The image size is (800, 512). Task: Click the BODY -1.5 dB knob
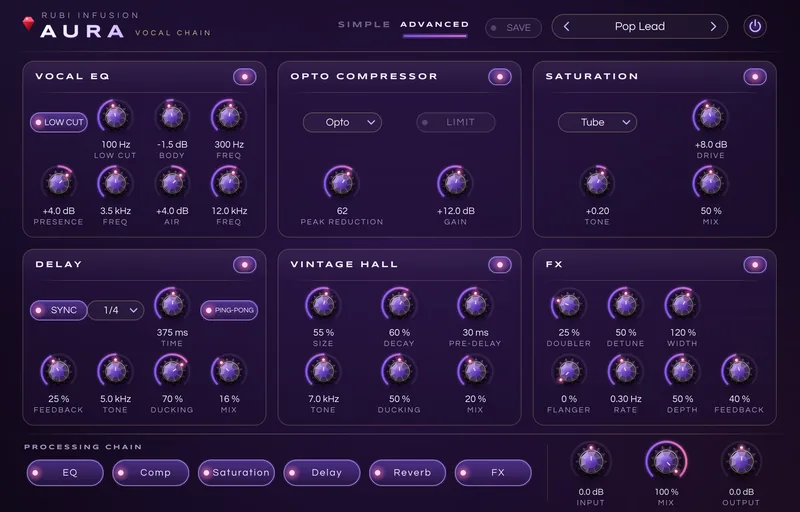point(172,117)
